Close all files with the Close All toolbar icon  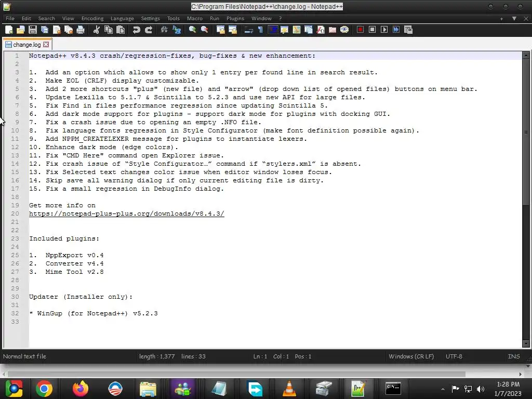pos(69,30)
